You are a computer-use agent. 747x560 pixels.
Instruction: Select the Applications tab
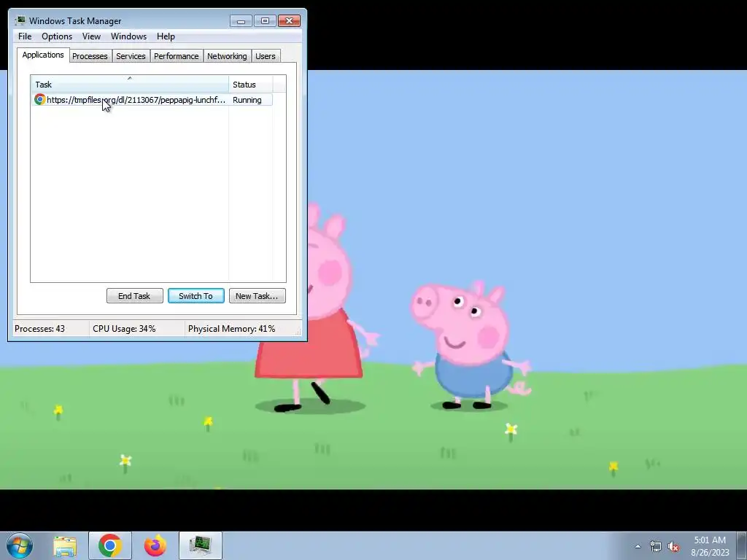coord(43,55)
